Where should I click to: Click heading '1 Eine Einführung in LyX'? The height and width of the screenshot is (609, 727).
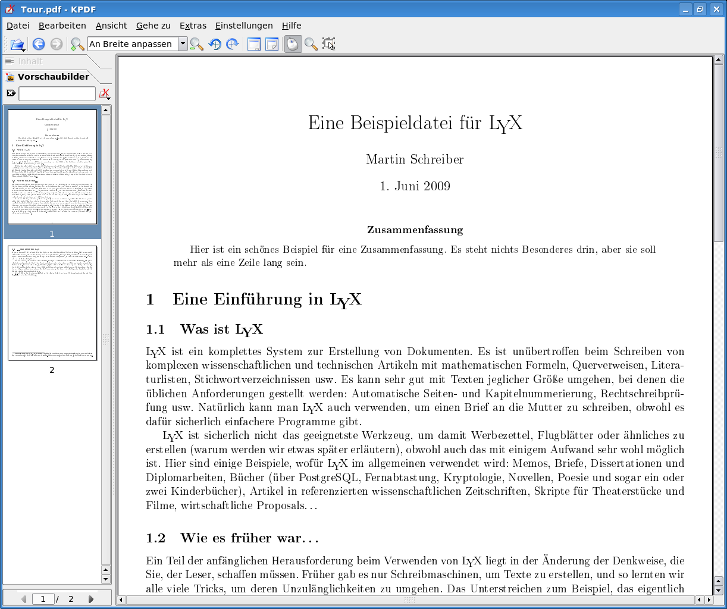pyautogui.click(x=254, y=300)
